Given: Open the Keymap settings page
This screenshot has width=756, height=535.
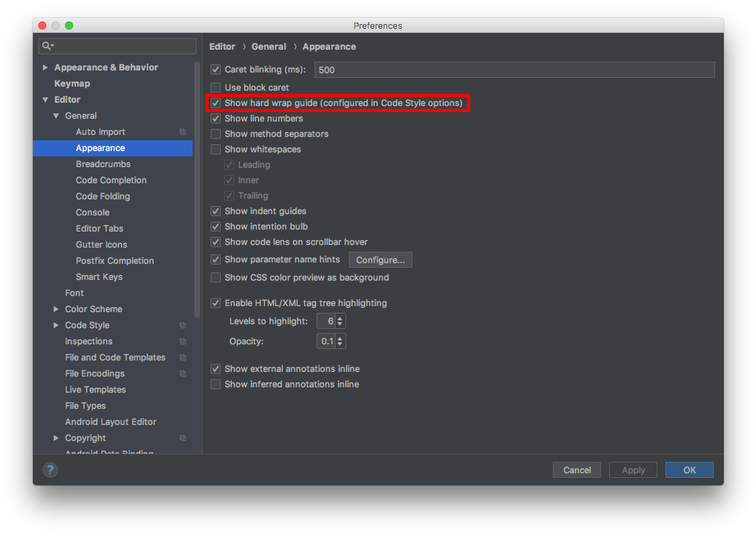Looking at the screenshot, I should 72,84.
